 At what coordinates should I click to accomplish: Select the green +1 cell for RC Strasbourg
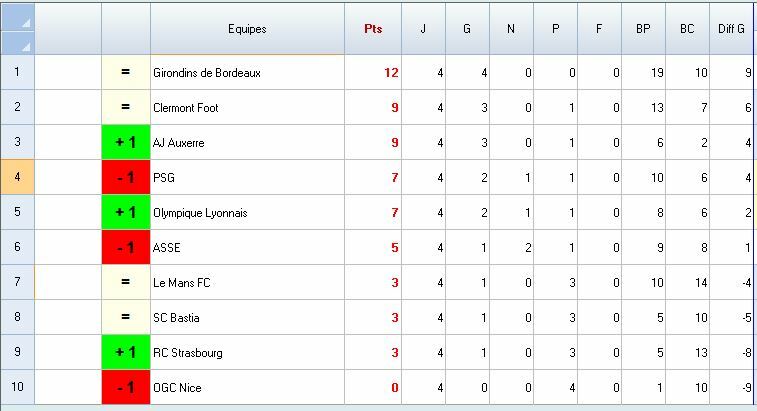[x=126, y=353]
